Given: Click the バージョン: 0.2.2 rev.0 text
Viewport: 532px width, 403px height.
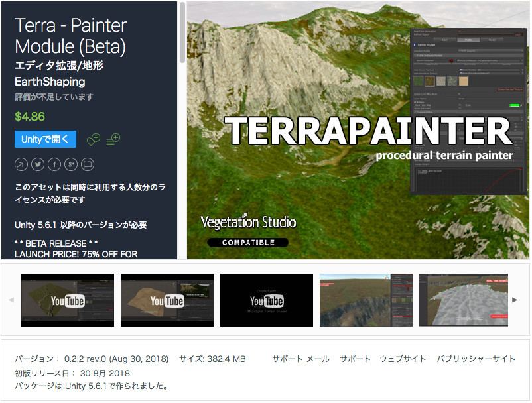Looking at the screenshot, I should click(92, 359).
